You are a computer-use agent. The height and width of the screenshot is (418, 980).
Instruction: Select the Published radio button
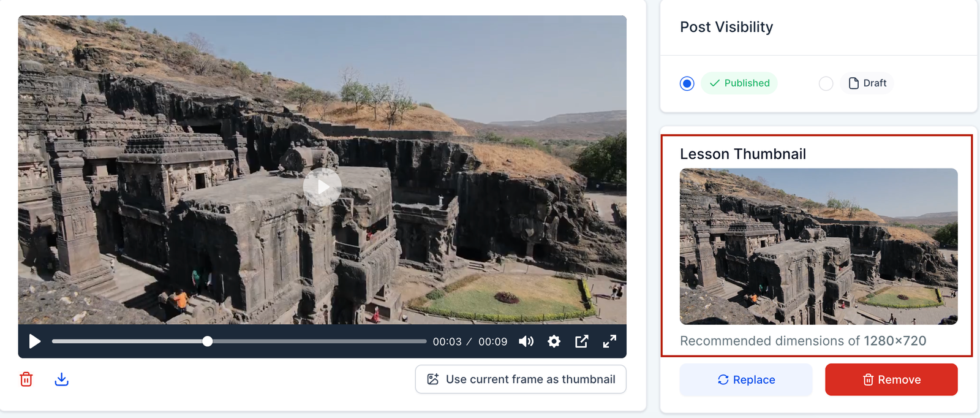[x=687, y=83]
